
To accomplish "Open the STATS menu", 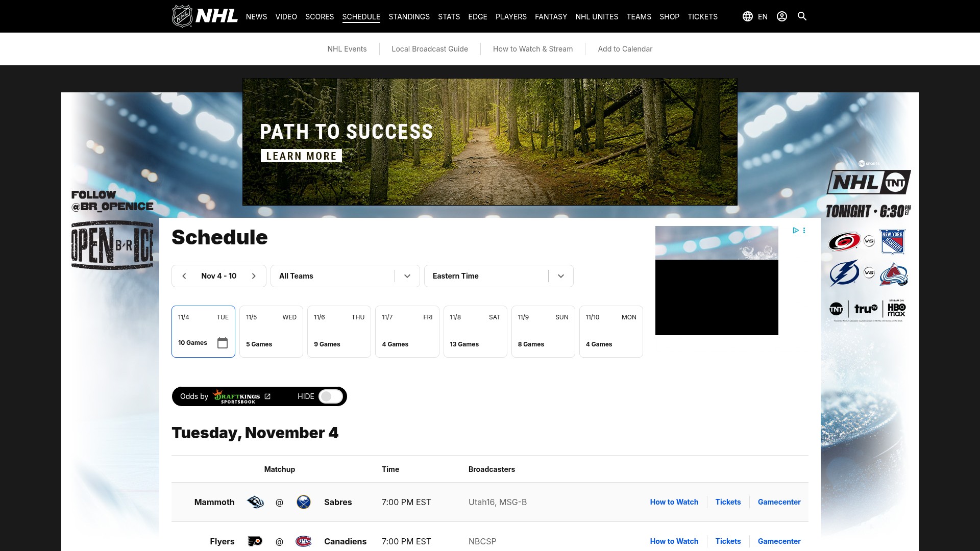I will pos(449,17).
